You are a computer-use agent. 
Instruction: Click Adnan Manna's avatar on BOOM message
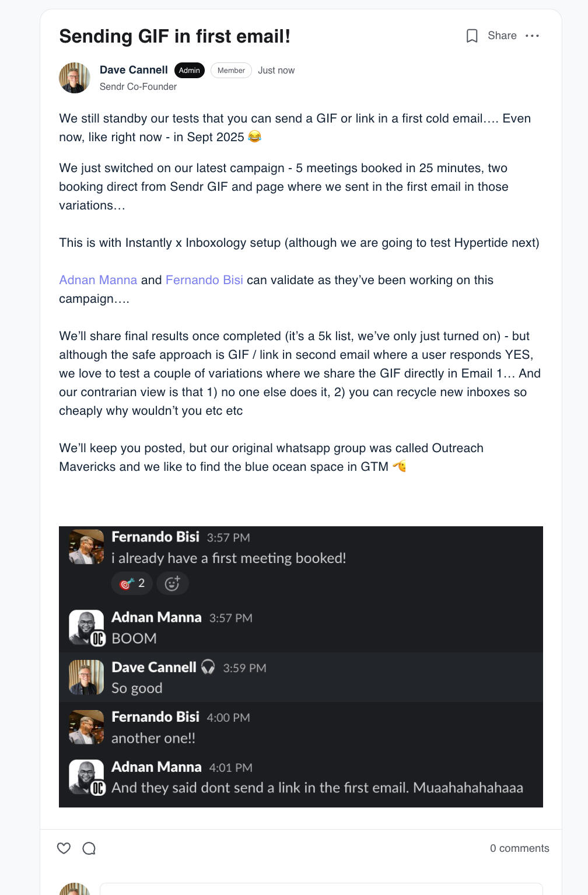(x=86, y=627)
